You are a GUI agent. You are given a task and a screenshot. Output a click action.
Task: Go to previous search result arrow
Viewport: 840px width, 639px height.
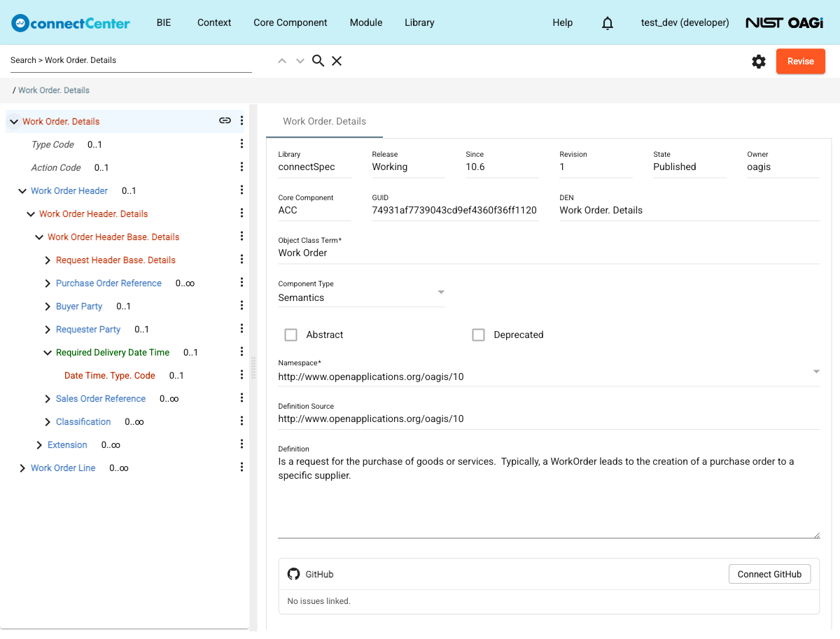pyautogui.click(x=282, y=61)
